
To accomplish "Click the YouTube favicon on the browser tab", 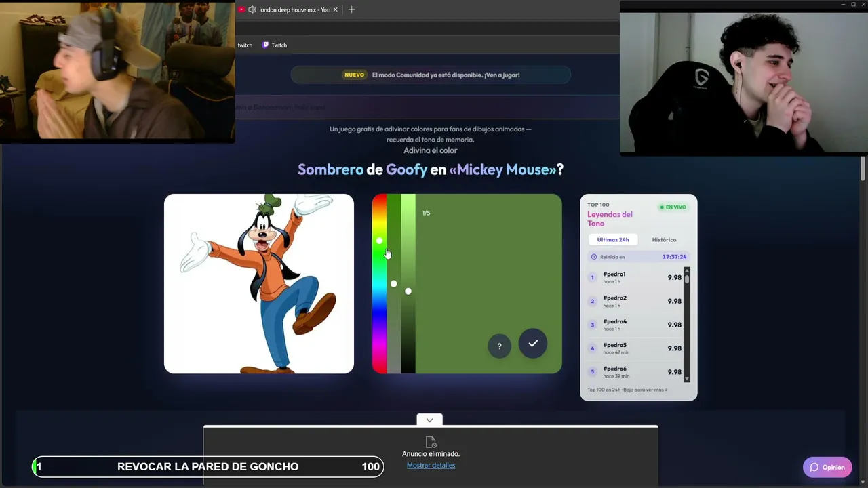I will [x=241, y=9].
